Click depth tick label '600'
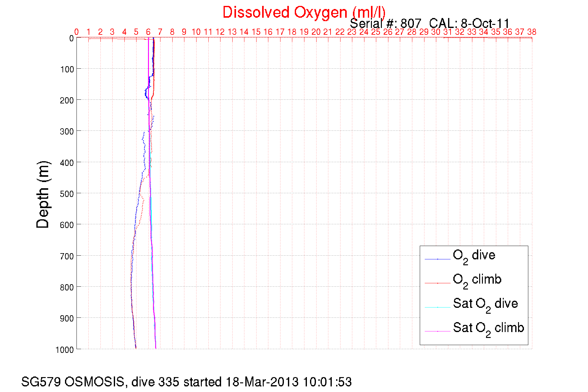The width and height of the screenshot is (588, 392). 67,225
